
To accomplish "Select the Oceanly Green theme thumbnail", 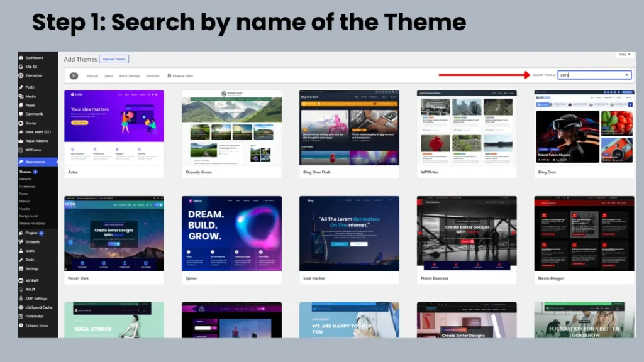I will pos(231,128).
